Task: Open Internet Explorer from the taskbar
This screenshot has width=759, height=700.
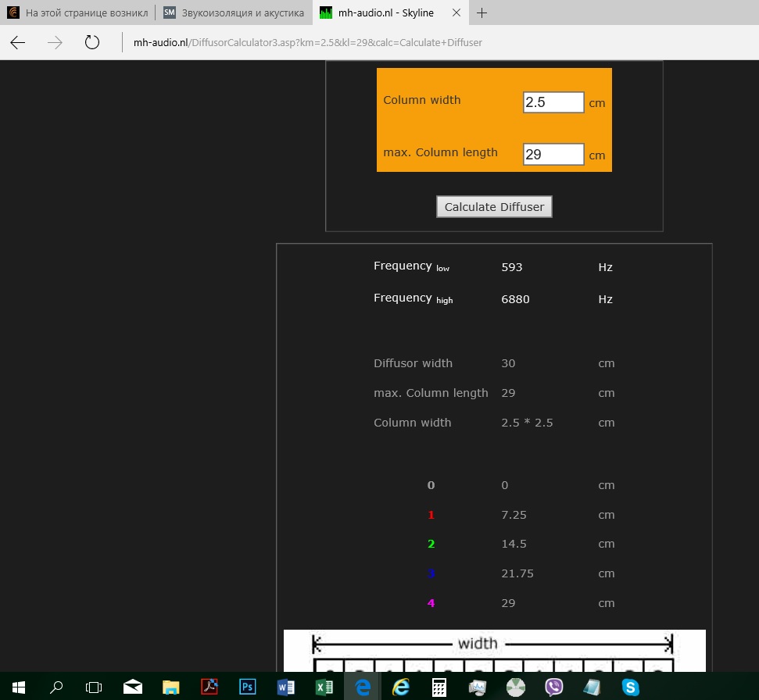Action: pos(401,687)
